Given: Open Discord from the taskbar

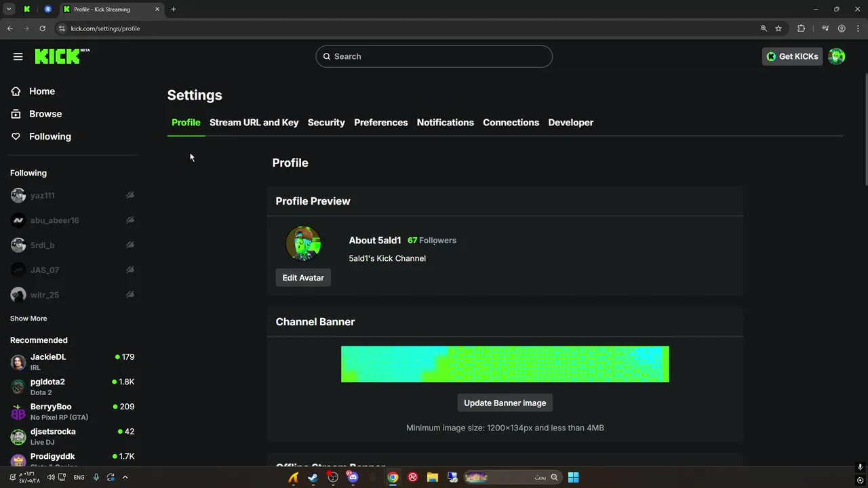Looking at the screenshot, I should coord(353,477).
